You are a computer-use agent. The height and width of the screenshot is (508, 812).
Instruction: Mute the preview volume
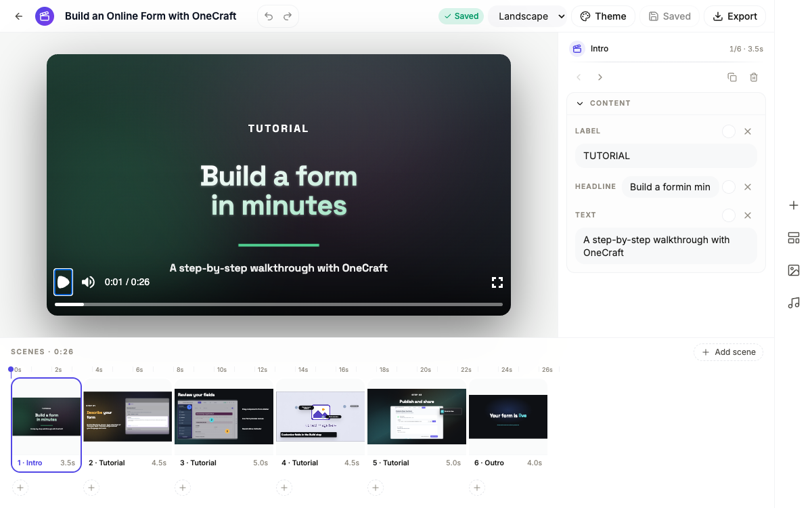(89, 282)
